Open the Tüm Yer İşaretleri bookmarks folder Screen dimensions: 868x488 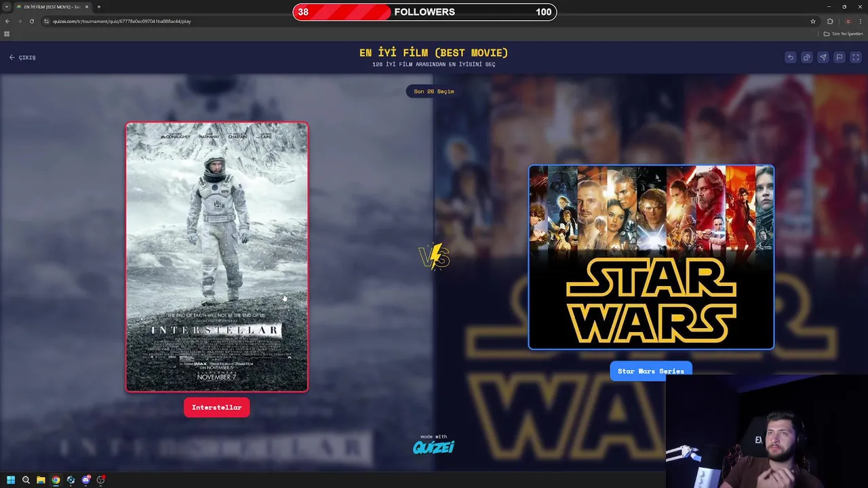point(843,34)
